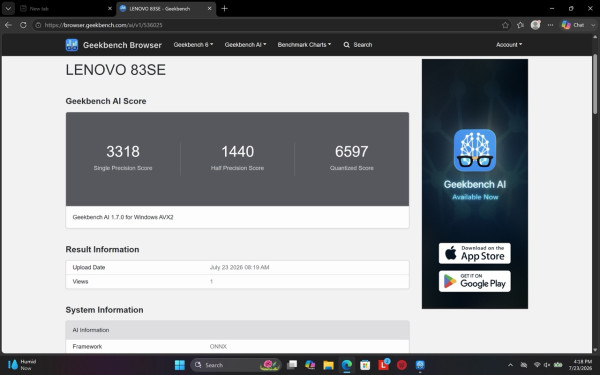The image size is (600, 375).
Task: Reload the page with the refresh icon
Action: click(23, 25)
